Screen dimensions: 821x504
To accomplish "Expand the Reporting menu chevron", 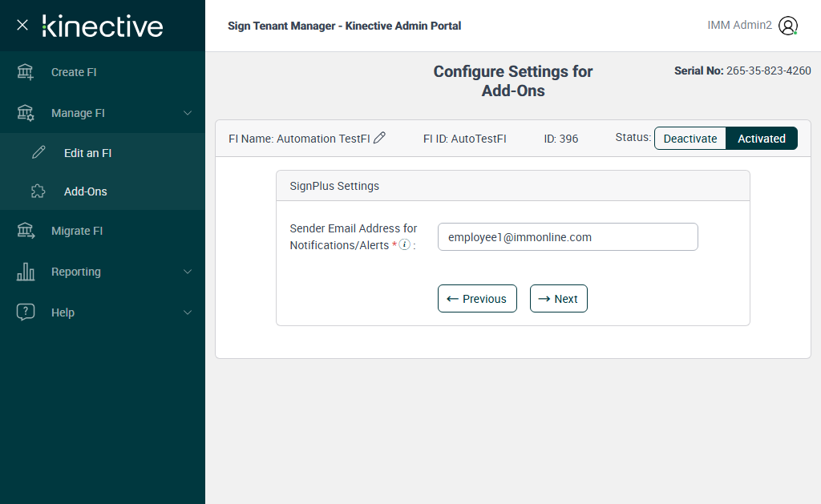I will 188,272.
